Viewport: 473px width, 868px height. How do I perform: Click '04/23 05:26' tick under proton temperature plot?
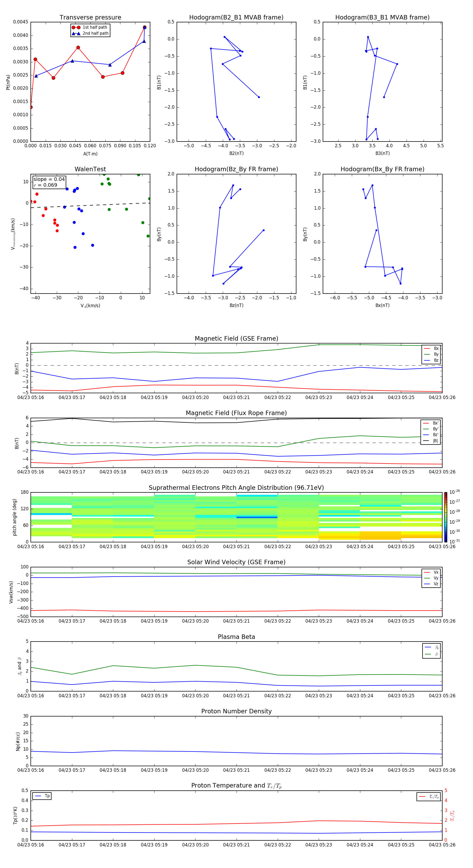tap(442, 845)
